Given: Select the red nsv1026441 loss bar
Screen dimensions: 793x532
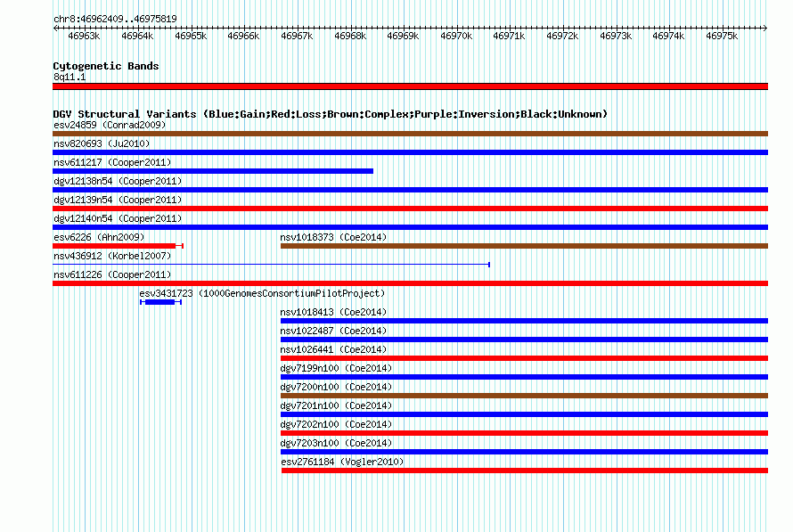Looking at the screenshot, I should (x=525, y=358).
